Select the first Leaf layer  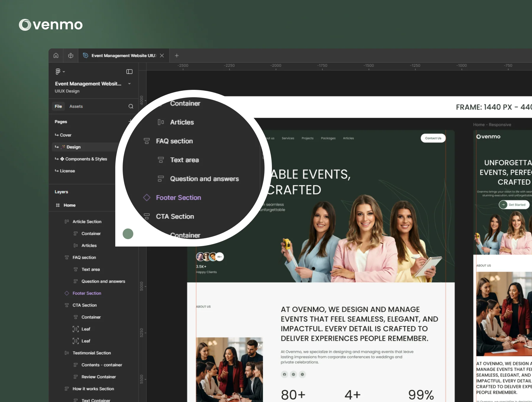click(86, 329)
